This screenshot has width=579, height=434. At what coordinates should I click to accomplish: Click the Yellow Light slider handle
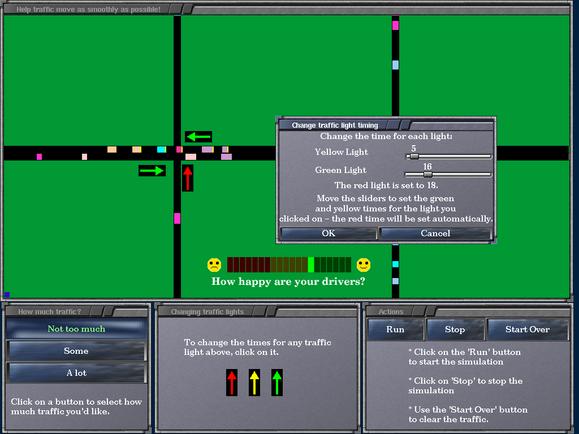(414, 157)
